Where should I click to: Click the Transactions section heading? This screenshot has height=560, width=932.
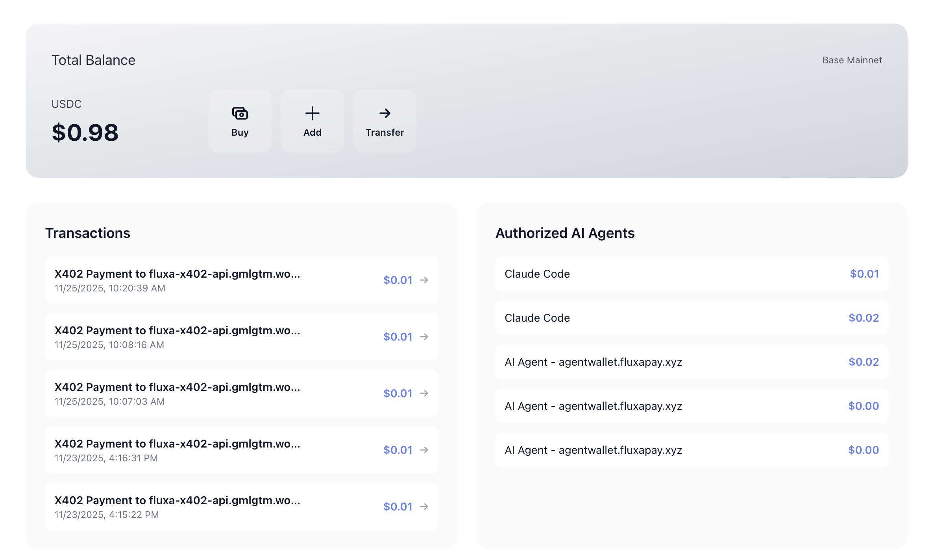point(87,233)
